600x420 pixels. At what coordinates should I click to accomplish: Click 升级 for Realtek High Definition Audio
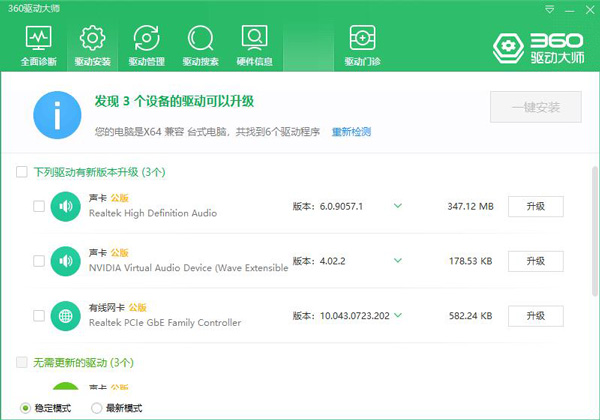536,207
